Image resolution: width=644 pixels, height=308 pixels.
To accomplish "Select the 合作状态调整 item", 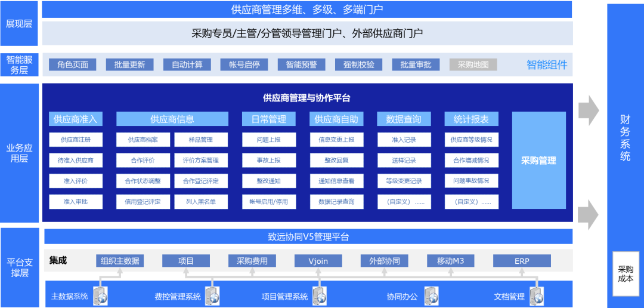I will tap(143, 181).
